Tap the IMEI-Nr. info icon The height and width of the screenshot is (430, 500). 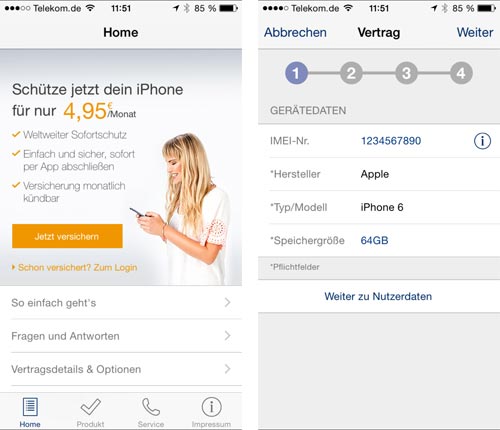click(482, 141)
